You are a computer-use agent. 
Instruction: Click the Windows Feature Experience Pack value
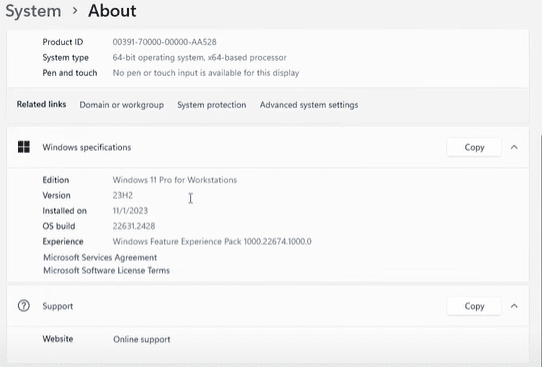click(x=212, y=241)
